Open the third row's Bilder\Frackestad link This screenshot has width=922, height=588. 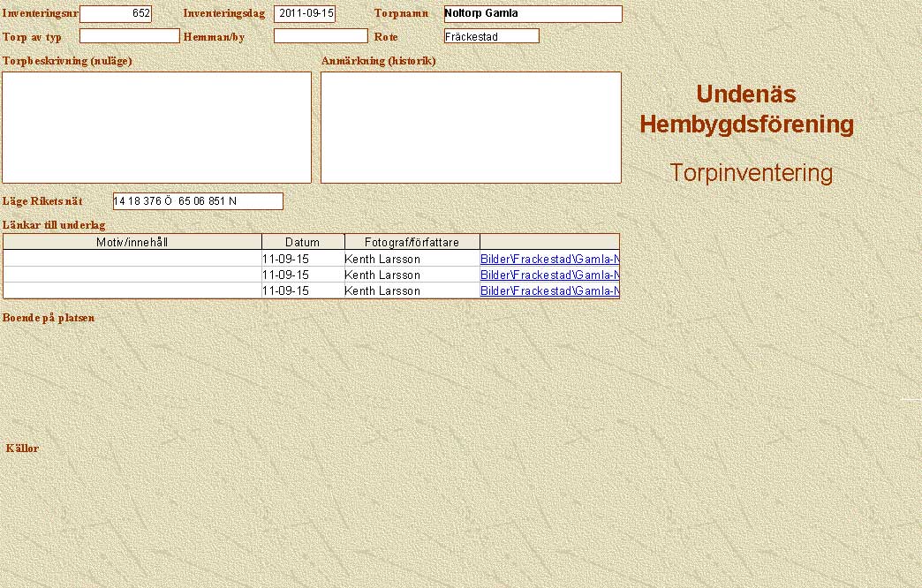548,291
